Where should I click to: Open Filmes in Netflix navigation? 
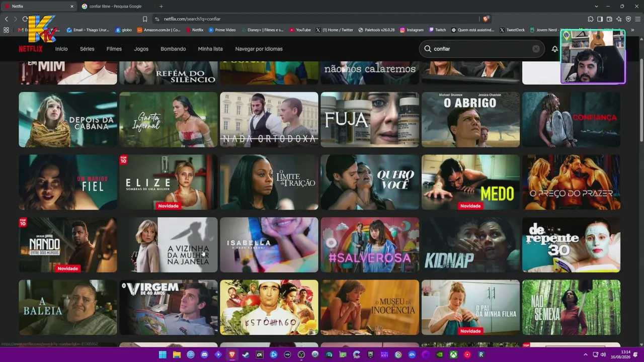(114, 49)
